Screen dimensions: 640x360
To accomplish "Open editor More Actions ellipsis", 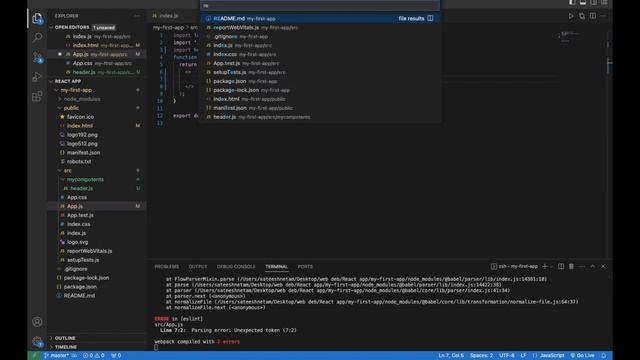I will pos(603,16).
